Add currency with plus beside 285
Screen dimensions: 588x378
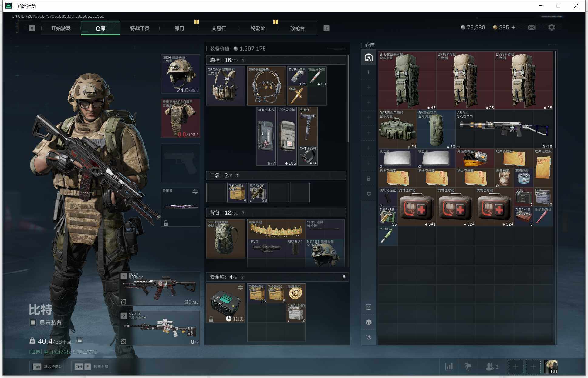pos(513,28)
